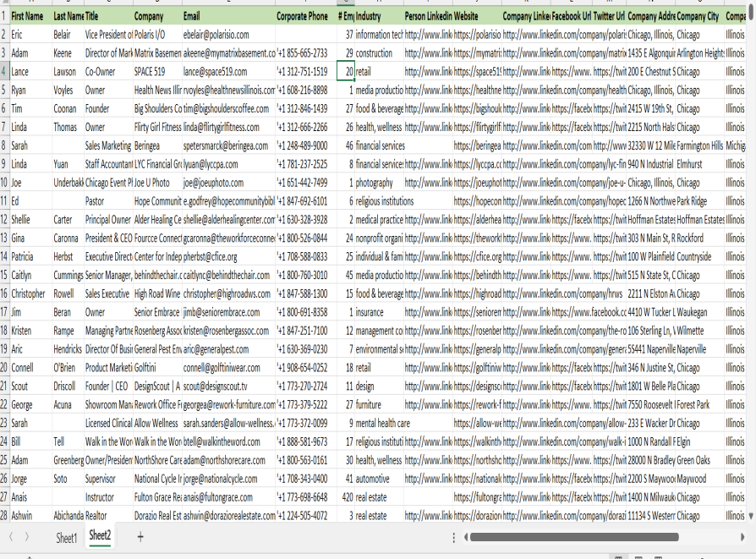Click last name cell Coonan
Screen dimensions: 756x559
(68, 108)
